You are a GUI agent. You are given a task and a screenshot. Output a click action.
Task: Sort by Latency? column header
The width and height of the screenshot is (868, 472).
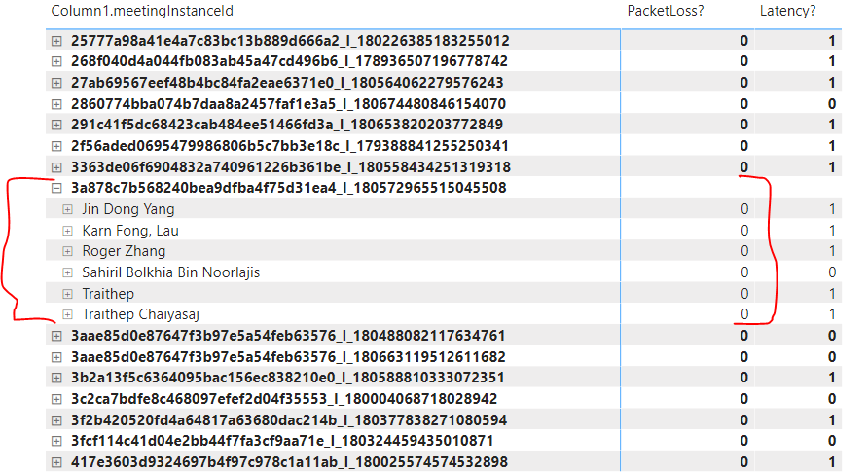coord(788,11)
